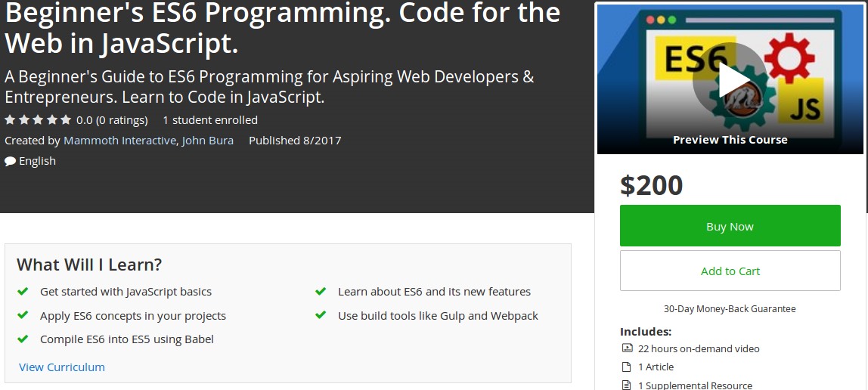This screenshot has width=868, height=390.
Task: Click the Includes: label
Action: click(646, 332)
